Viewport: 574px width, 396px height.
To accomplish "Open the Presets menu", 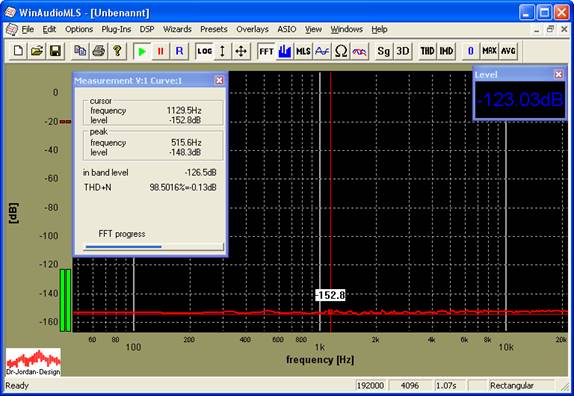I will (x=214, y=29).
